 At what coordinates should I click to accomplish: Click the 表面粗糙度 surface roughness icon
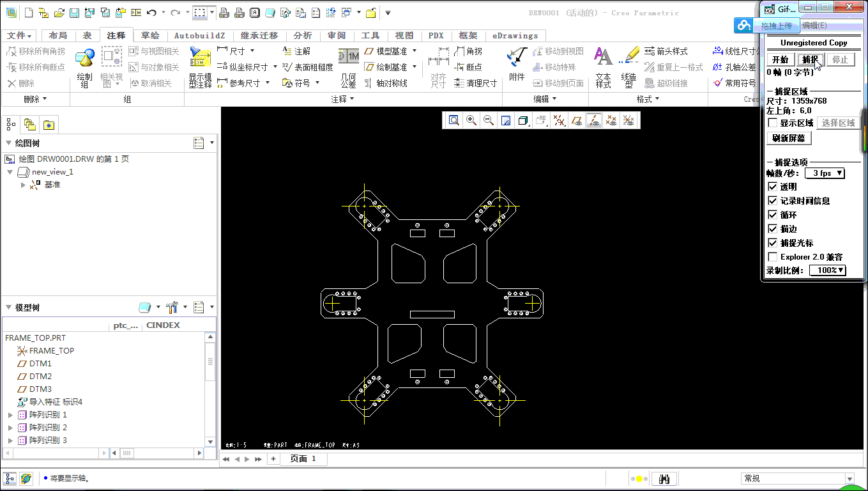[287, 66]
